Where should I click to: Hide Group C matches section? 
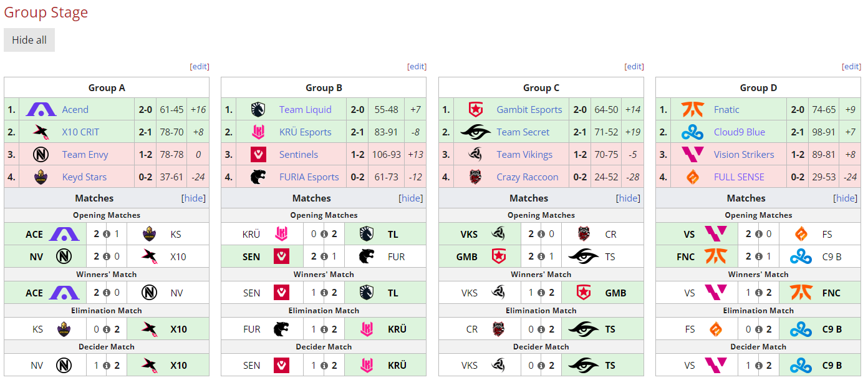628,198
